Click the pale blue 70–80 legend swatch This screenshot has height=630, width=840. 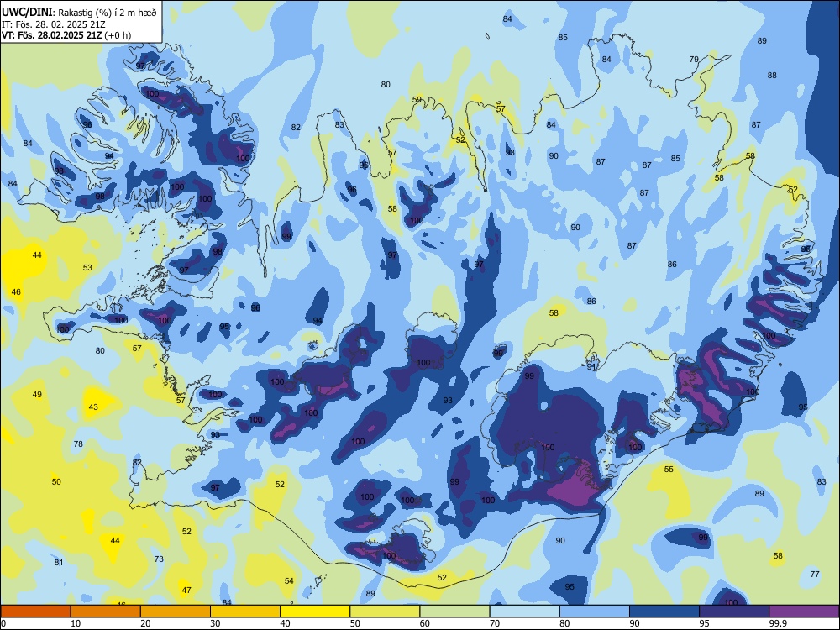tap(524, 612)
